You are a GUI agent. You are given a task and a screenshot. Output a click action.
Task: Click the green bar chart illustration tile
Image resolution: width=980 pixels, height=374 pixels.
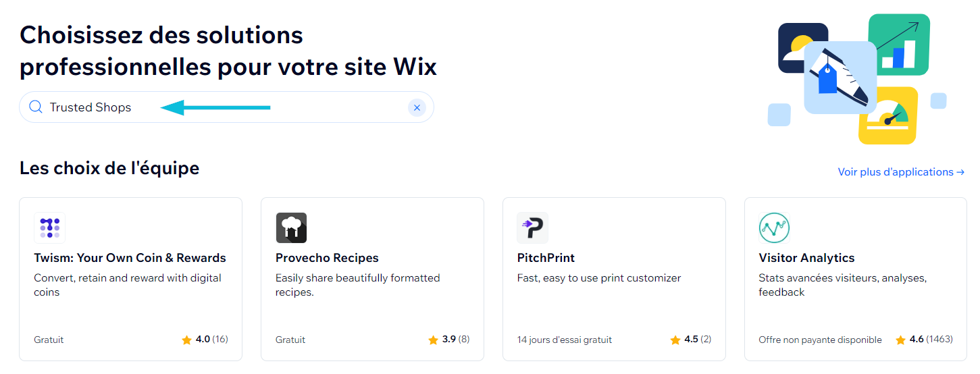(x=899, y=45)
